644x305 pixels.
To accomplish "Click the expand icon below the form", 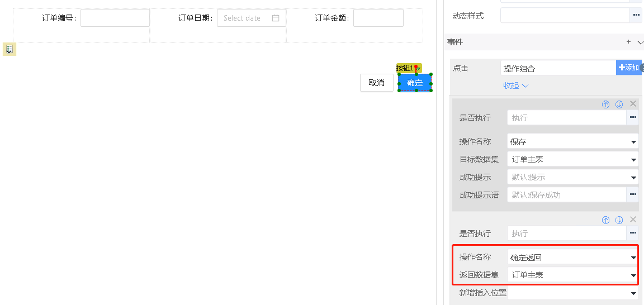I will point(9,50).
